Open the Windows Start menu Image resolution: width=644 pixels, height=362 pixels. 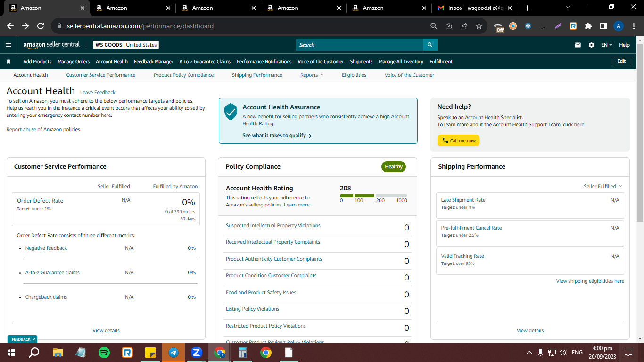(x=11, y=352)
